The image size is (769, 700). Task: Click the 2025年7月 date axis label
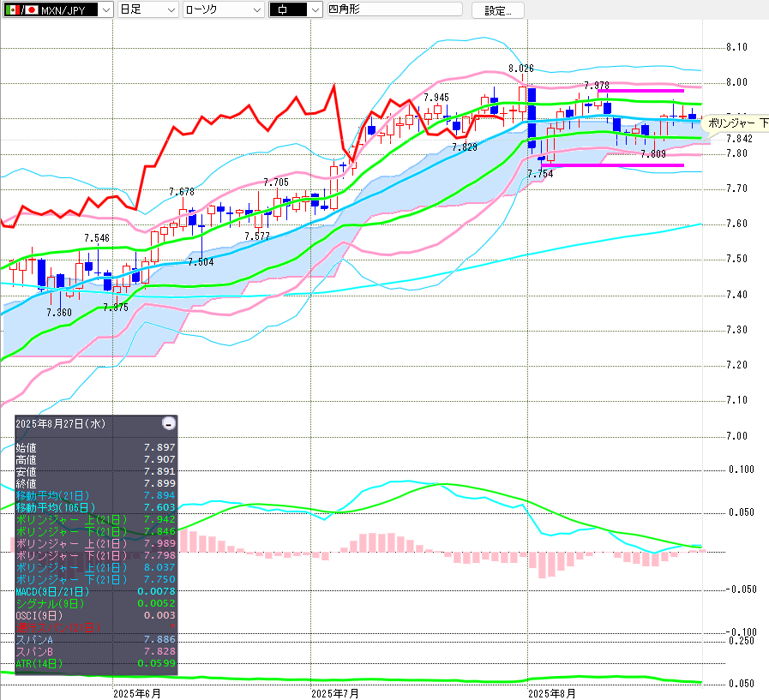click(335, 693)
